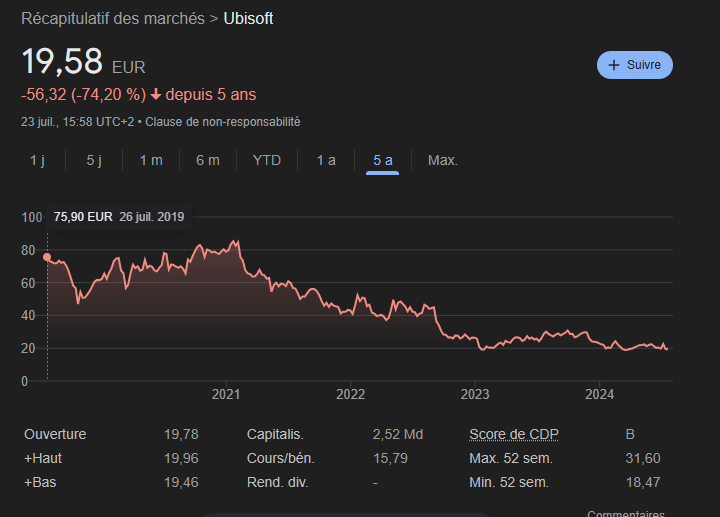
Task: Click the -56,32 (-74,20 %) change text
Action: coord(84,95)
